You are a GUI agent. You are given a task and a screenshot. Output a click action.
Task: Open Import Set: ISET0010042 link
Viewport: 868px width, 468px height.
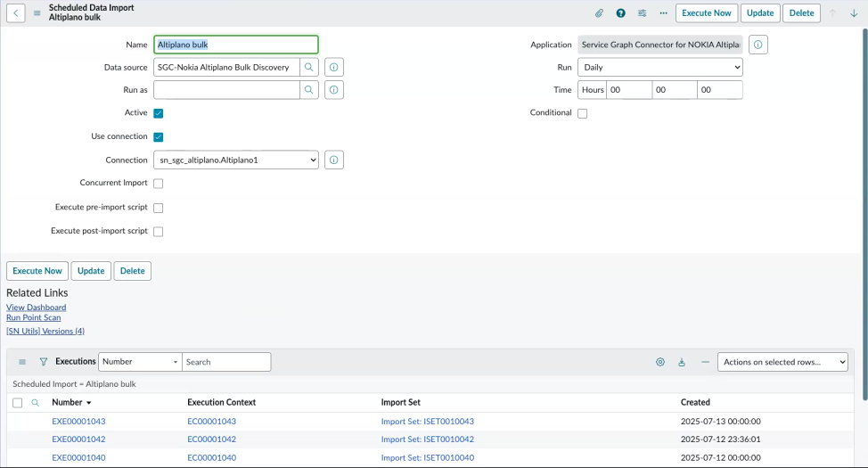coord(428,439)
